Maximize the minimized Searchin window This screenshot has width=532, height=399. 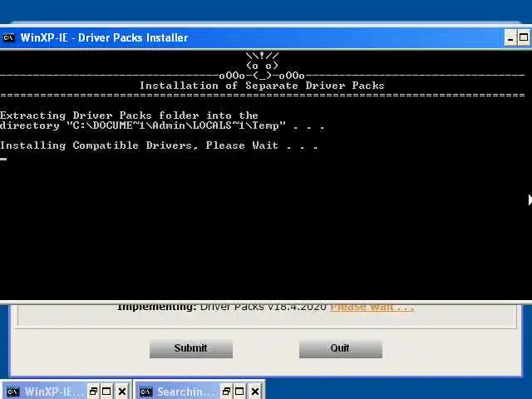240,392
